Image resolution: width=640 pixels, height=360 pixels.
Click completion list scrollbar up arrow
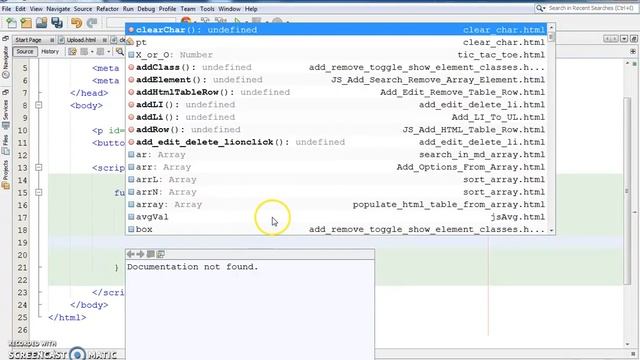tap(551, 27)
